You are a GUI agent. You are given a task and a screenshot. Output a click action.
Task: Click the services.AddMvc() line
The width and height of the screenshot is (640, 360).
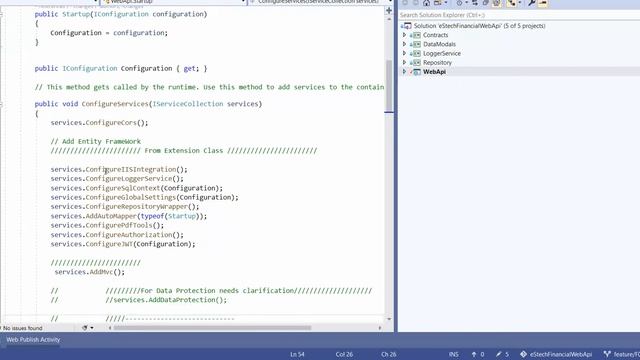(x=89, y=272)
